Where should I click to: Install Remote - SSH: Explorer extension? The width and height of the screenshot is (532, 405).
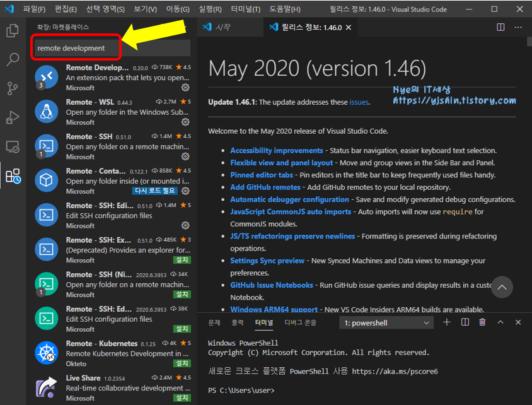tap(182, 260)
